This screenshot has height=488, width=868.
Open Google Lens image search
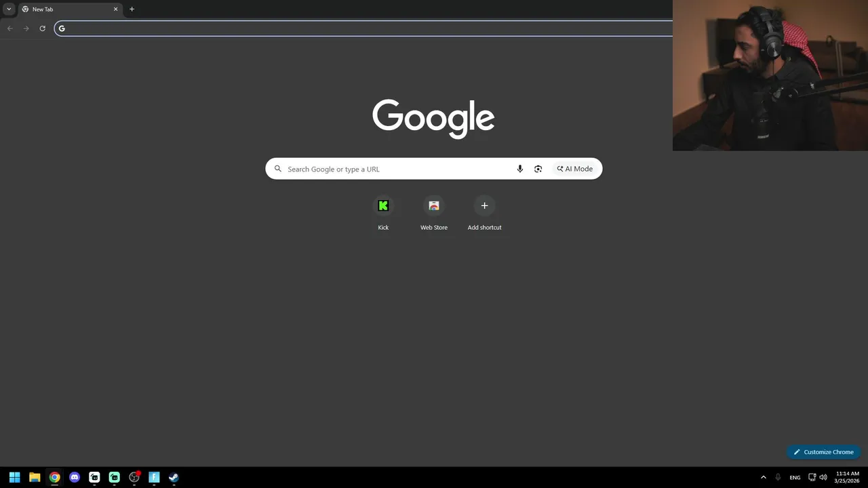point(538,169)
